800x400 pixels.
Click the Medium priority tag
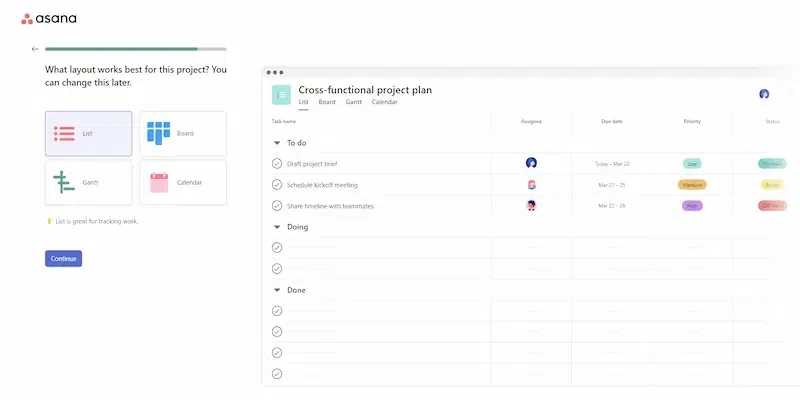[691, 184]
